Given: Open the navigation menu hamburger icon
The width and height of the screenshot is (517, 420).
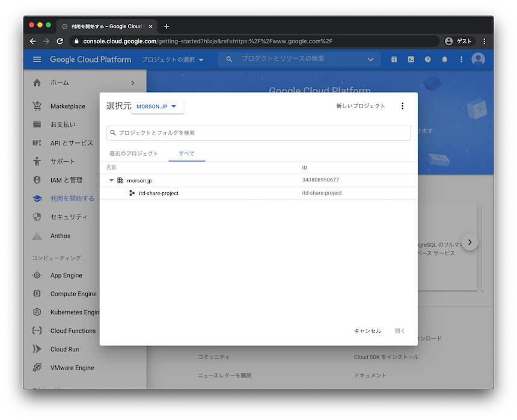Looking at the screenshot, I should 37,59.
